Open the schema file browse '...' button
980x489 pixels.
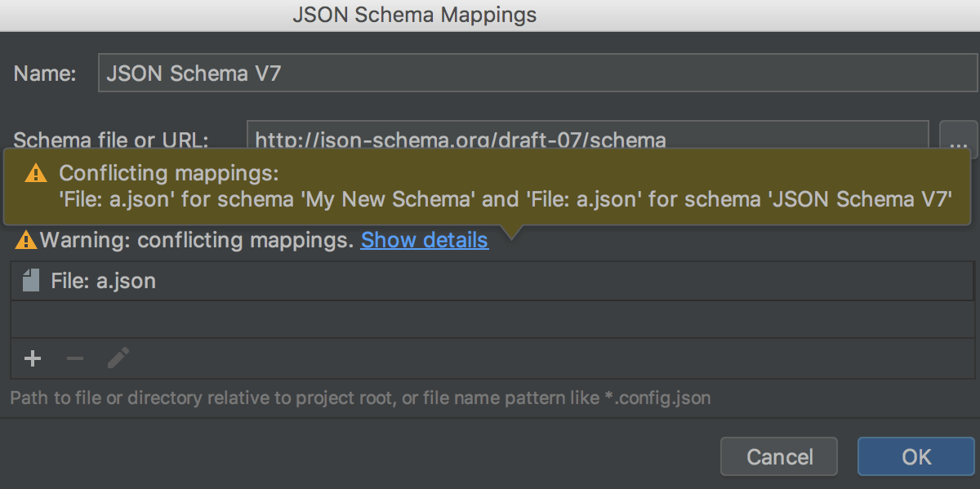(959, 140)
